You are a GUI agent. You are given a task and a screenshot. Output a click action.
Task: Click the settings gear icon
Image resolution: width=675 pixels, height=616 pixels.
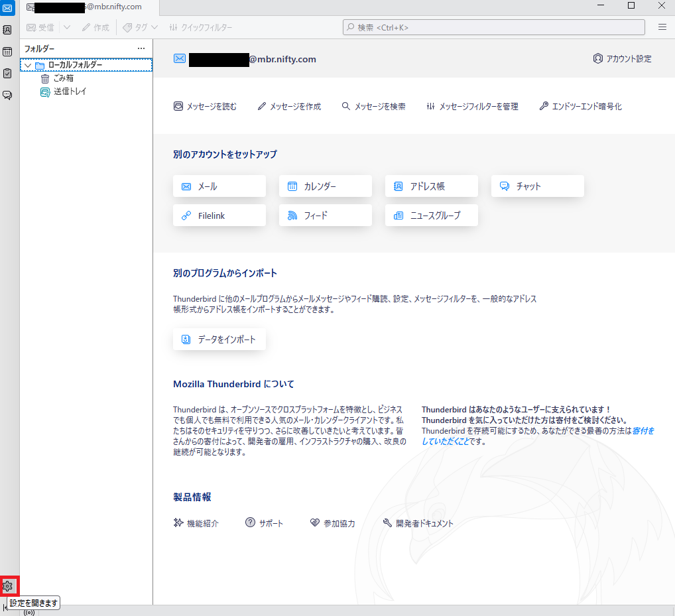tap(8, 586)
